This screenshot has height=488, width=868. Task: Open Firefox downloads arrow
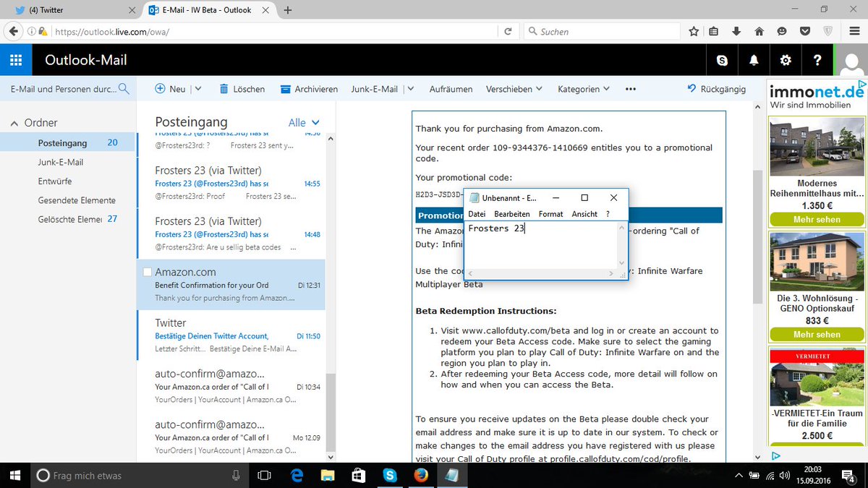[x=736, y=31]
